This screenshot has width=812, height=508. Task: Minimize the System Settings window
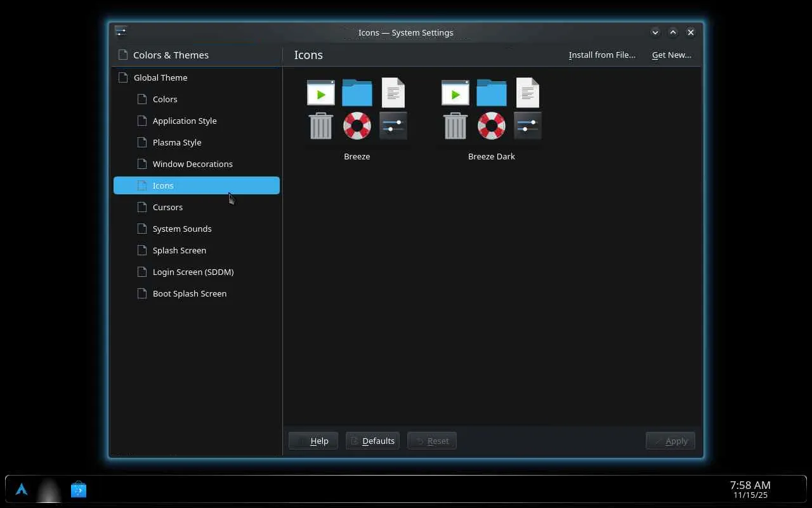(655, 32)
